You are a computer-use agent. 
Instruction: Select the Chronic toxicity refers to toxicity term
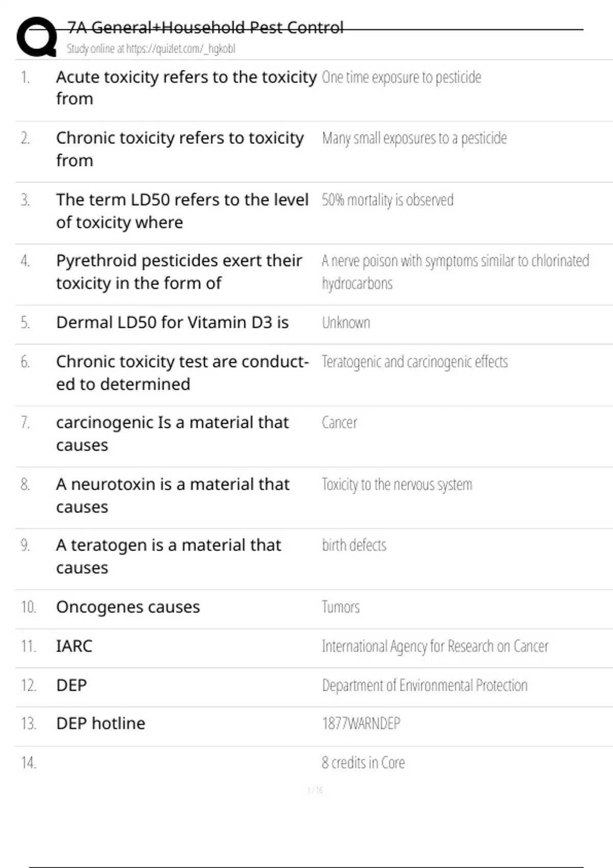click(180, 149)
